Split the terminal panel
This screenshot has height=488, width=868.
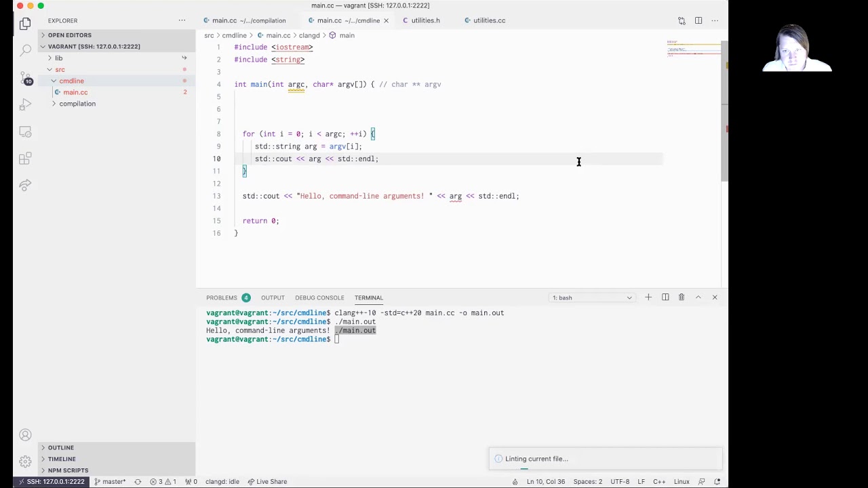pyautogui.click(x=665, y=298)
